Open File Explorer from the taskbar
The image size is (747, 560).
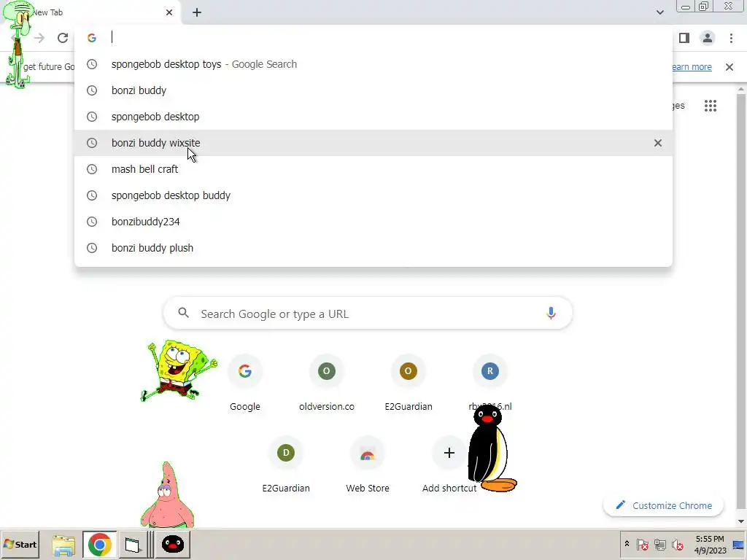coord(63,545)
